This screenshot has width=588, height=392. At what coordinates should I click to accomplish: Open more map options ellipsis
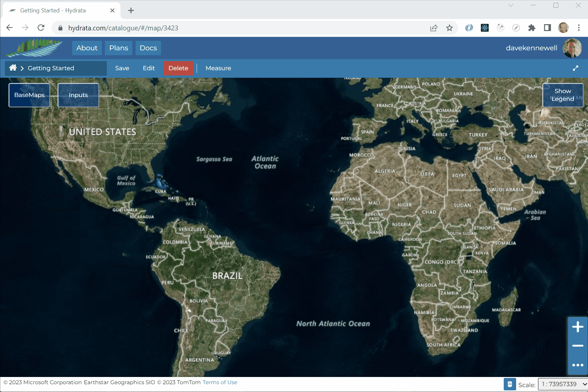[x=578, y=365]
